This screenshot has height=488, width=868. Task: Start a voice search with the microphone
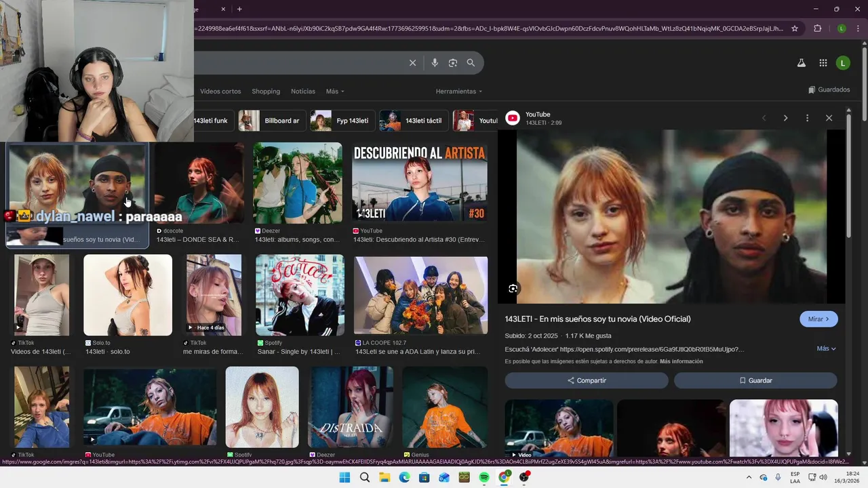coord(435,63)
